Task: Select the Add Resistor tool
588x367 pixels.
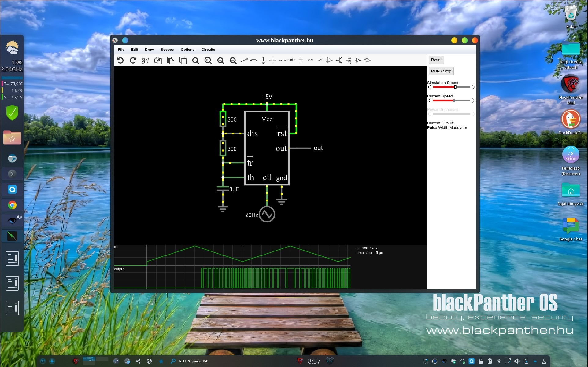Action: [253, 61]
